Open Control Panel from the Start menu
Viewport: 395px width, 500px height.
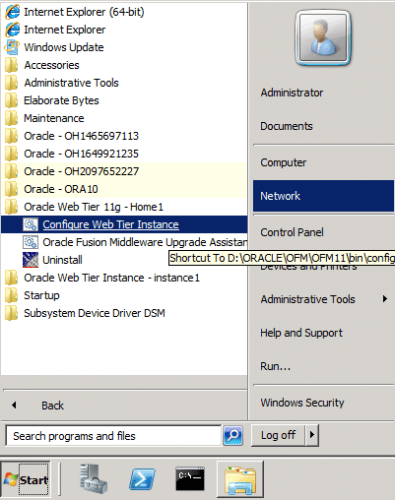[292, 232]
